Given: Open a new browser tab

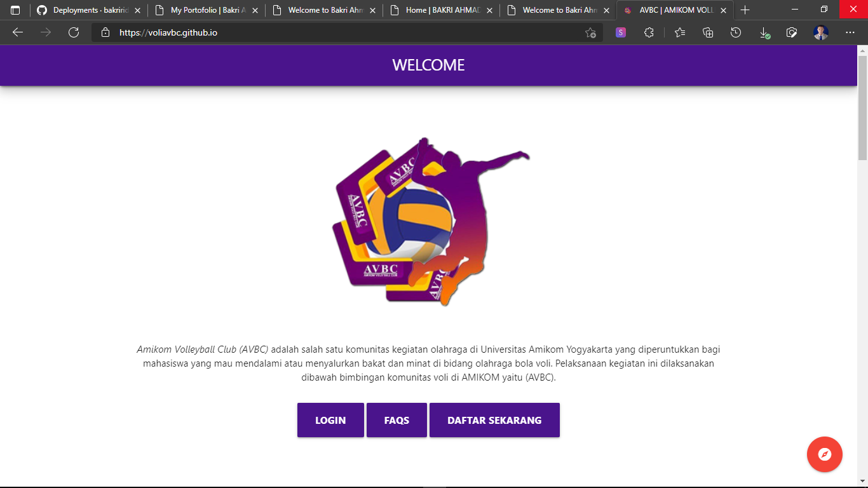Looking at the screenshot, I should [x=745, y=10].
